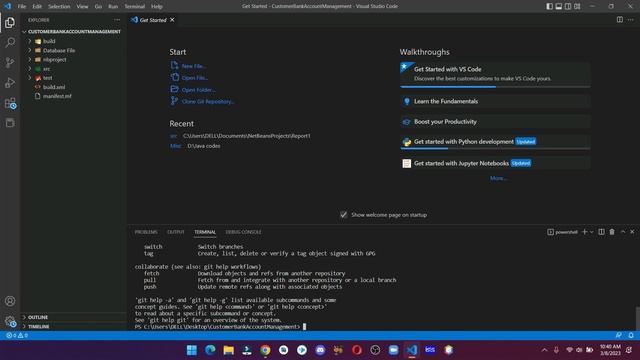The image size is (640, 360).
Task: Open the Accounts menu icon
Action: pyautogui.click(x=10, y=301)
